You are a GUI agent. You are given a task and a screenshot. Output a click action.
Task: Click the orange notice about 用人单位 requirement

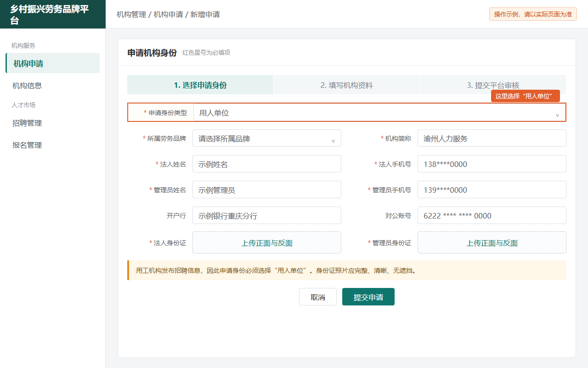347,270
